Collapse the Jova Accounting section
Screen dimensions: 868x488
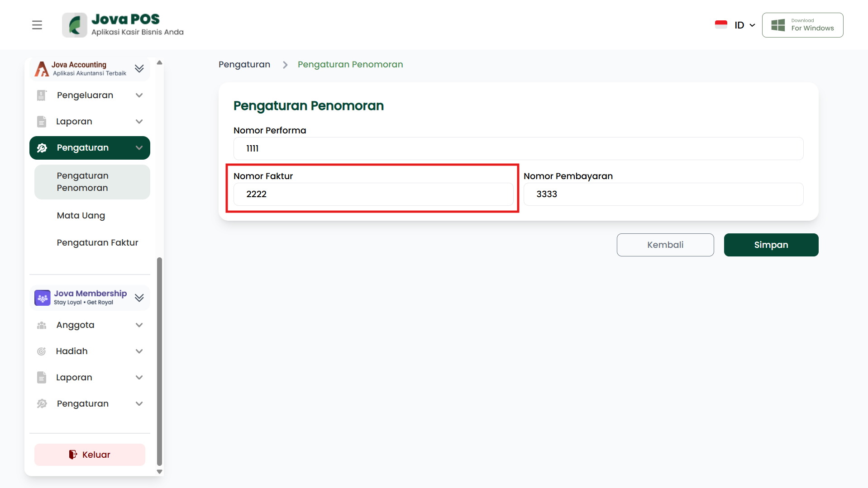tap(139, 68)
